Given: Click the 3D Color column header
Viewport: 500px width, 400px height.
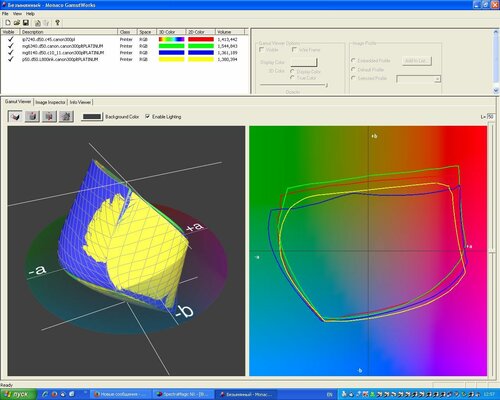Looking at the screenshot, I should click(171, 32).
